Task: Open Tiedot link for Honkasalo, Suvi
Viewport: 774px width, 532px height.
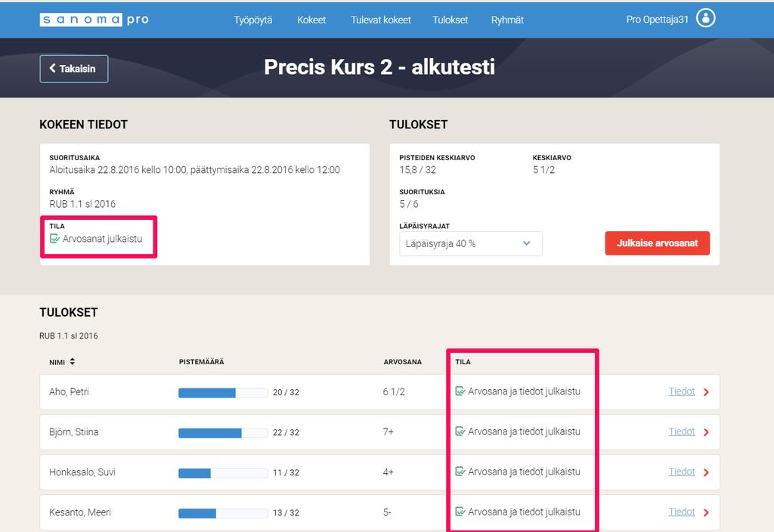Action: tap(681, 472)
